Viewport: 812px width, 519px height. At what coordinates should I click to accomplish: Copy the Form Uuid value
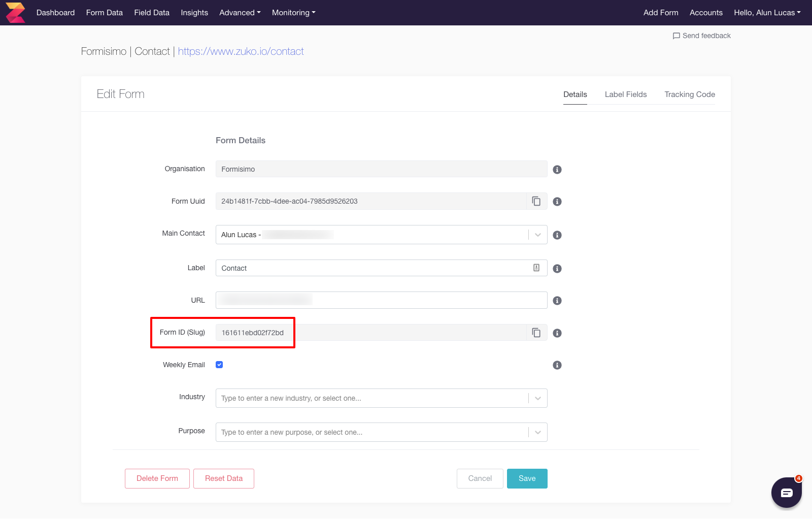[x=536, y=201]
